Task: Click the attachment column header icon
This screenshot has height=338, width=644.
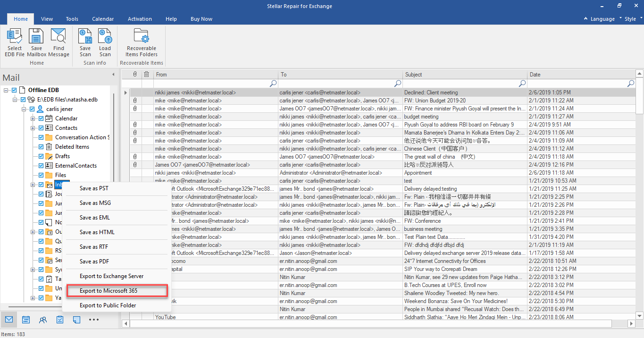Action: (x=135, y=74)
